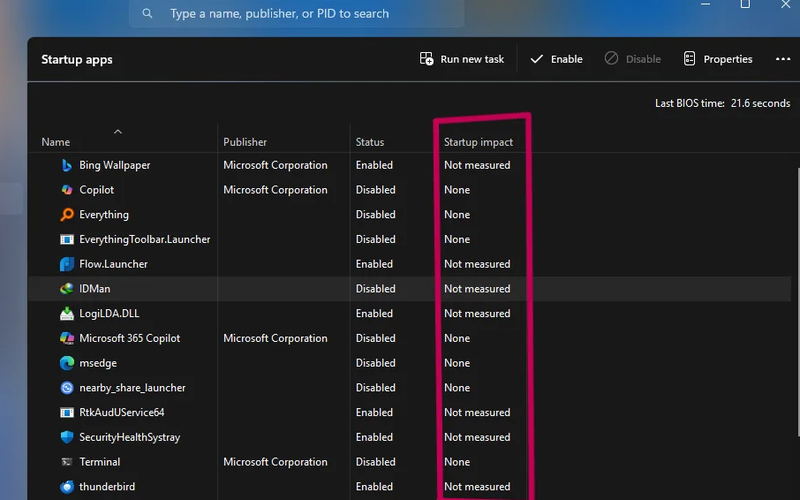Select the Microsoft 365 Copilot icon

(67, 338)
